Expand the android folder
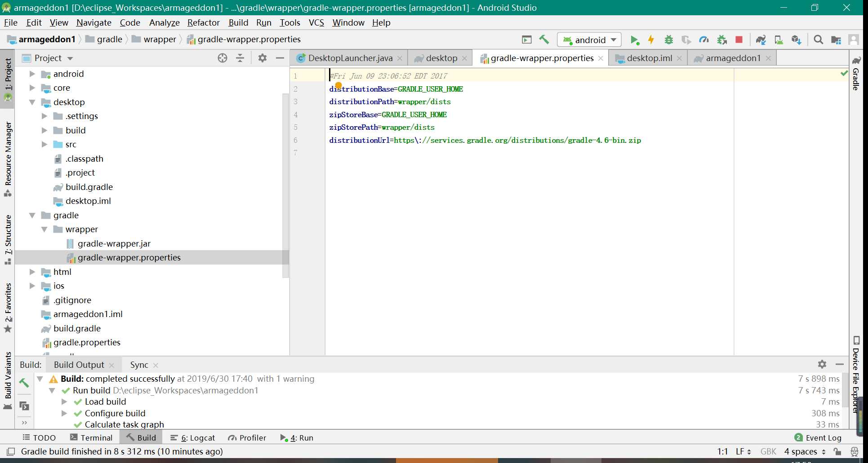The width and height of the screenshot is (868, 463). tap(32, 74)
